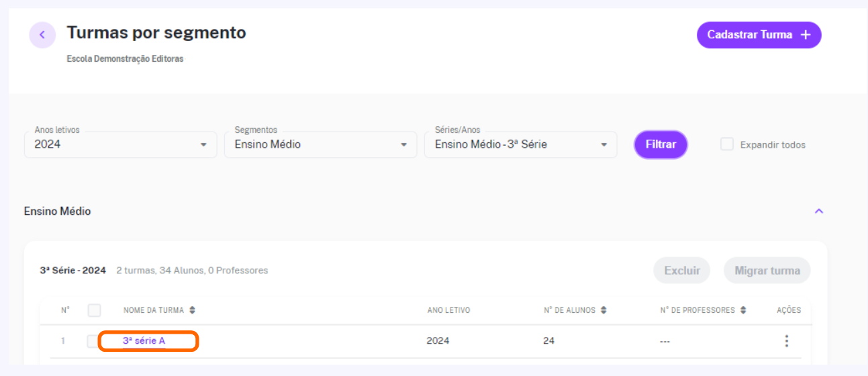Click the Excluir button
Viewport: 868px width, 376px height.
[682, 271]
